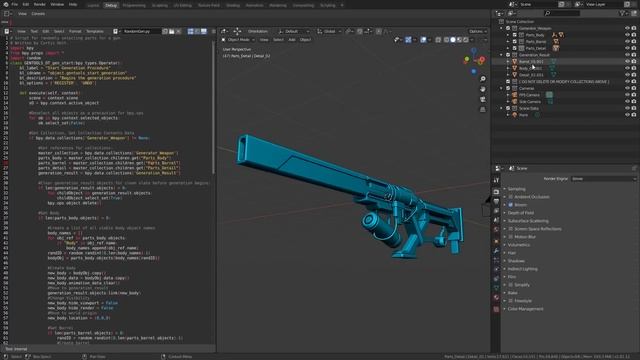Open the Templates menu in text editor
Screen dimensions: 640x360
(x=95, y=31)
